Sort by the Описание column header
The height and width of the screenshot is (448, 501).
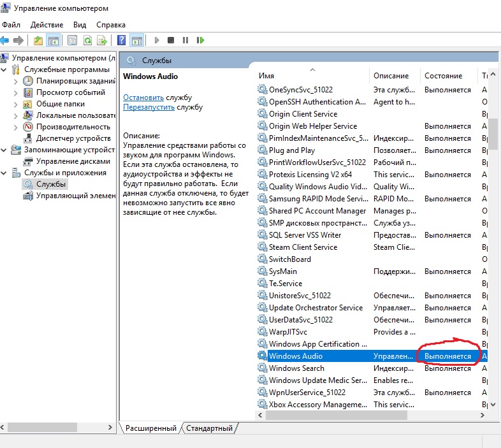(x=395, y=76)
